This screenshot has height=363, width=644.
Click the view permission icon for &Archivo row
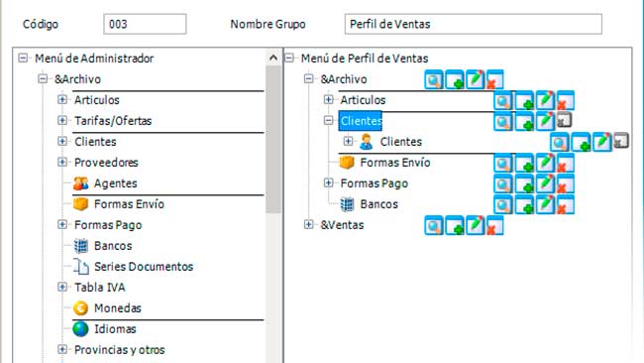[x=434, y=79]
